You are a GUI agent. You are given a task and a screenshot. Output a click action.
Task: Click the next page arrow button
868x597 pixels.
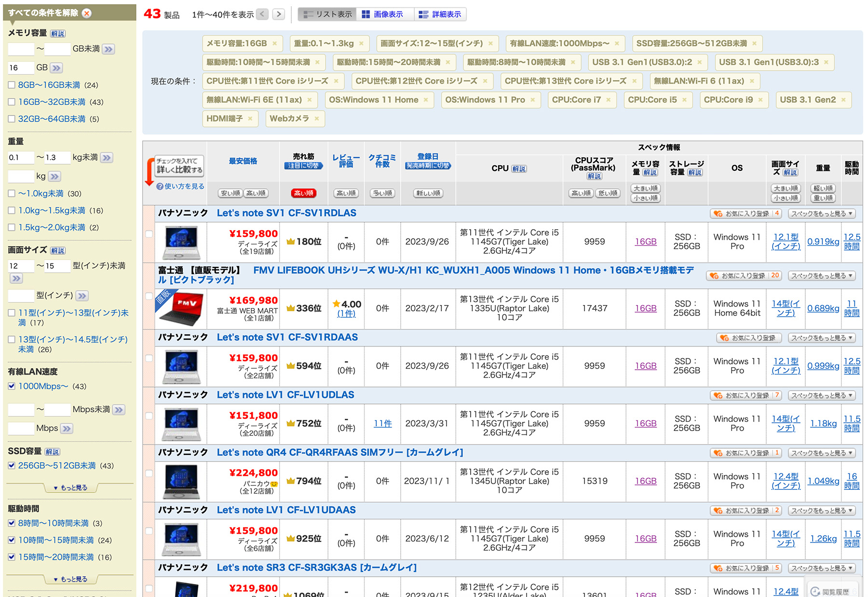coord(278,14)
